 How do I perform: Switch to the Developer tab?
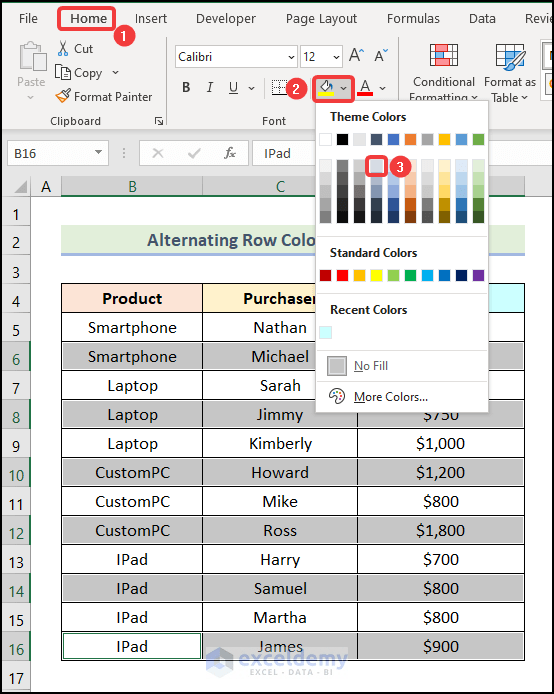coord(226,19)
